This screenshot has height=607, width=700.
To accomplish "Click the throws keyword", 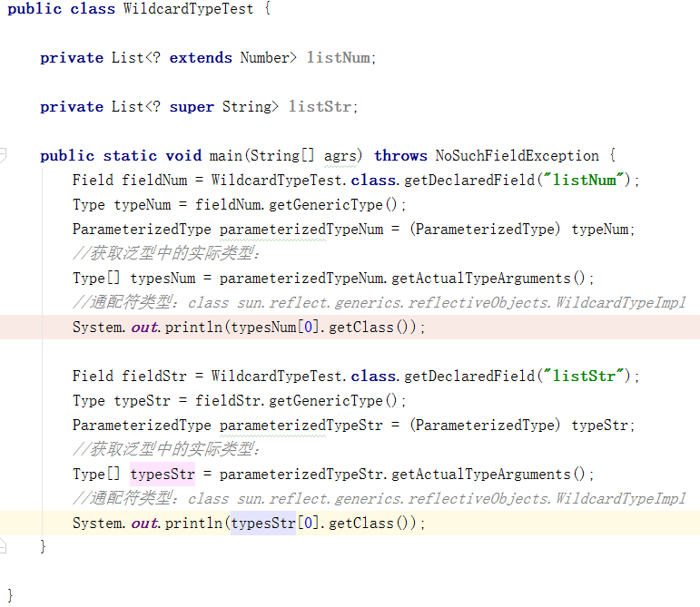I will click(401, 156).
